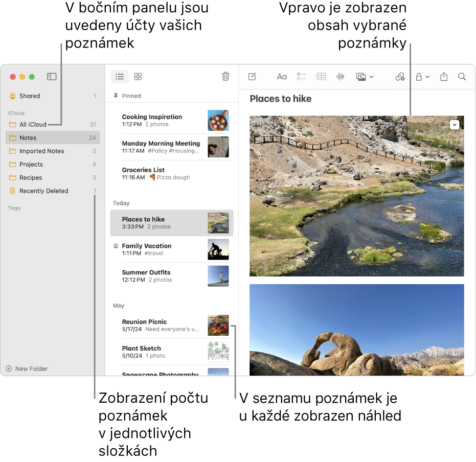Screen dimensions: 476x462
Task: Select the Notes folder in sidebar
Action: (x=53, y=137)
